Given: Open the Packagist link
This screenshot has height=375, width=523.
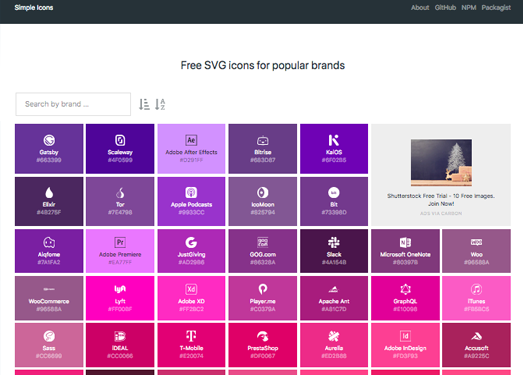Looking at the screenshot, I should (x=496, y=8).
